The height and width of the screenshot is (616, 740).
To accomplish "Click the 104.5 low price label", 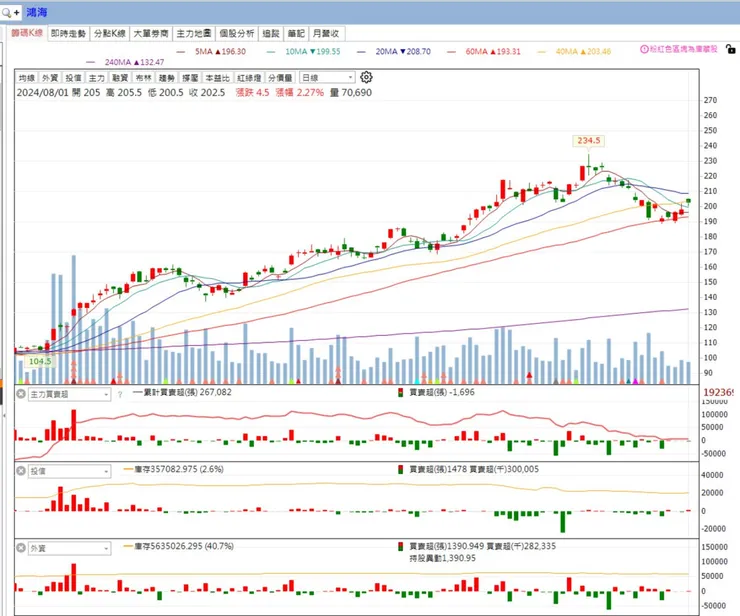I will click(x=40, y=362).
